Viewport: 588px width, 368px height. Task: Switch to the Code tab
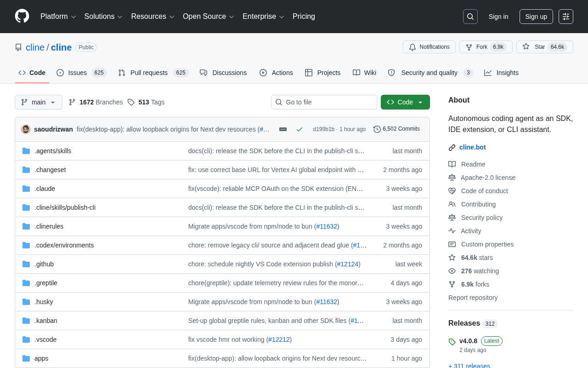[x=32, y=73]
